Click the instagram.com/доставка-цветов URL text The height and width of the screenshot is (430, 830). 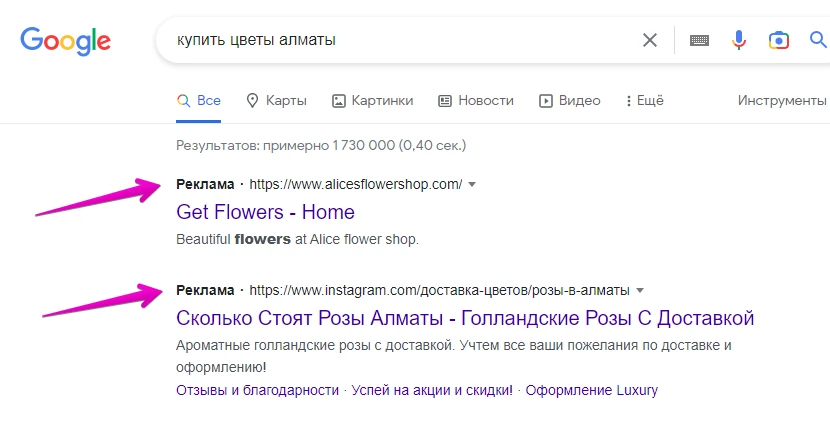[x=439, y=291]
